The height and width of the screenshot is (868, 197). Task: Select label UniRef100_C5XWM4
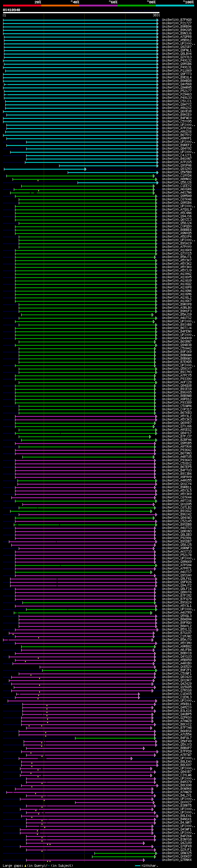tap(176, 406)
